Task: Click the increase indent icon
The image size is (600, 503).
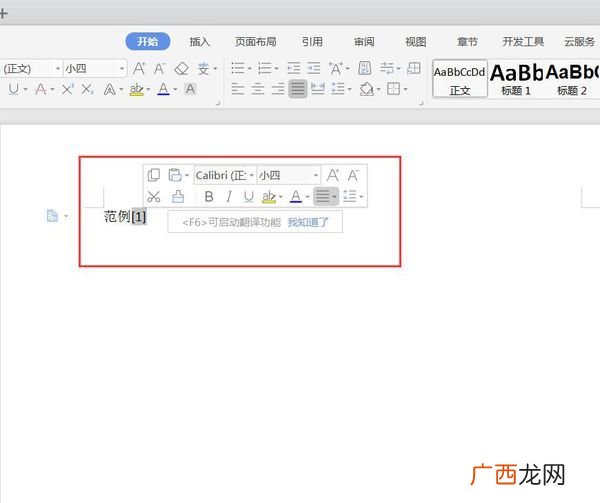Action: pyautogui.click(x=314, y=68)
